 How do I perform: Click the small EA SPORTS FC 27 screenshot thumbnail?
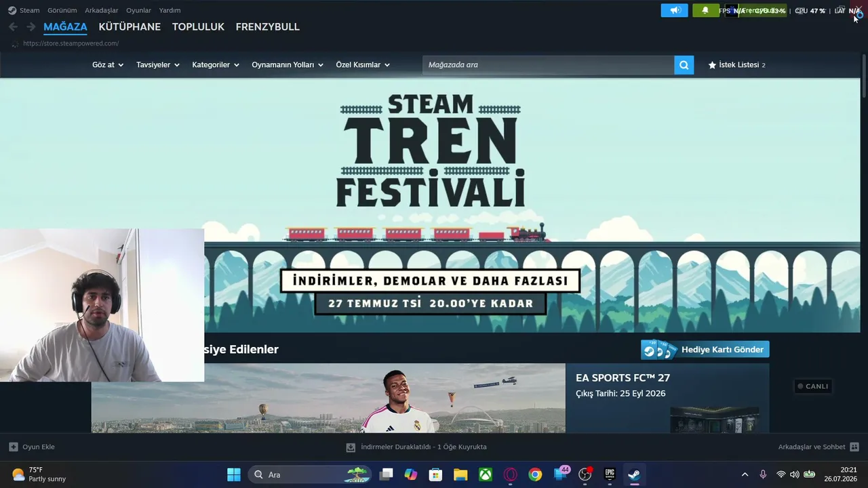715,420
